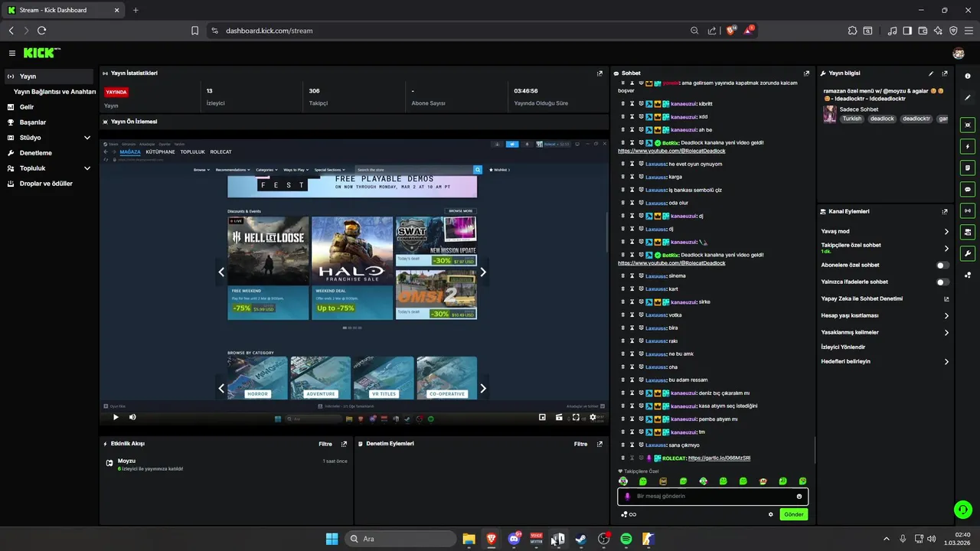The image size is (980, 551).
Task: Bookmark this page icon in address bar
Action: coord(195,31)
